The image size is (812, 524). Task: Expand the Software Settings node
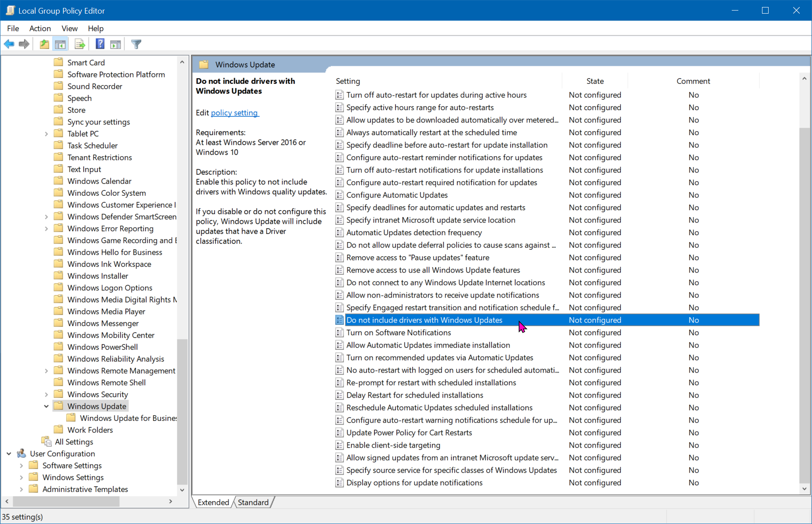pyautogui.click(x=21, y=466)
